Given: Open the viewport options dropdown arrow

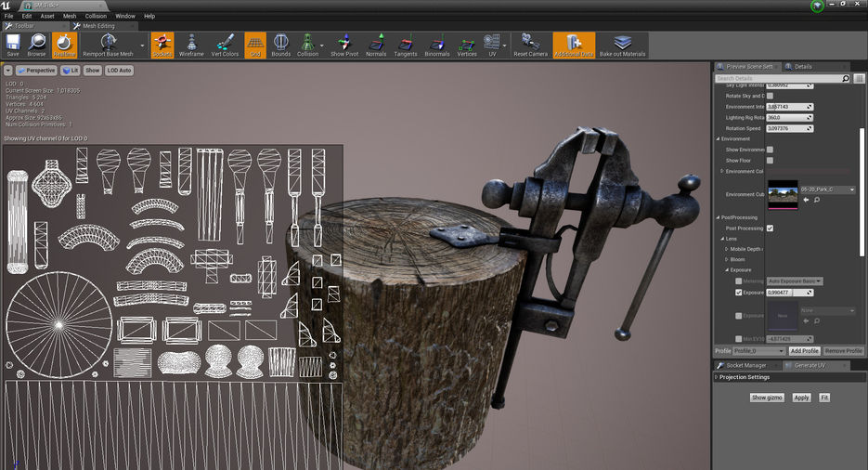Looking at the screenshot, I should [x=7, y=71].
